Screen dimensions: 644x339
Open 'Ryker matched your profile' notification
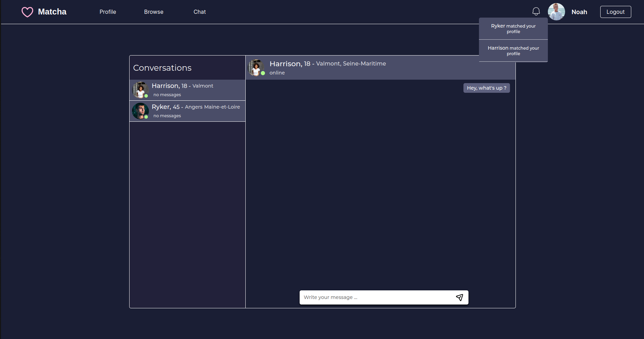pyautogui.click(x=513, y=29)
